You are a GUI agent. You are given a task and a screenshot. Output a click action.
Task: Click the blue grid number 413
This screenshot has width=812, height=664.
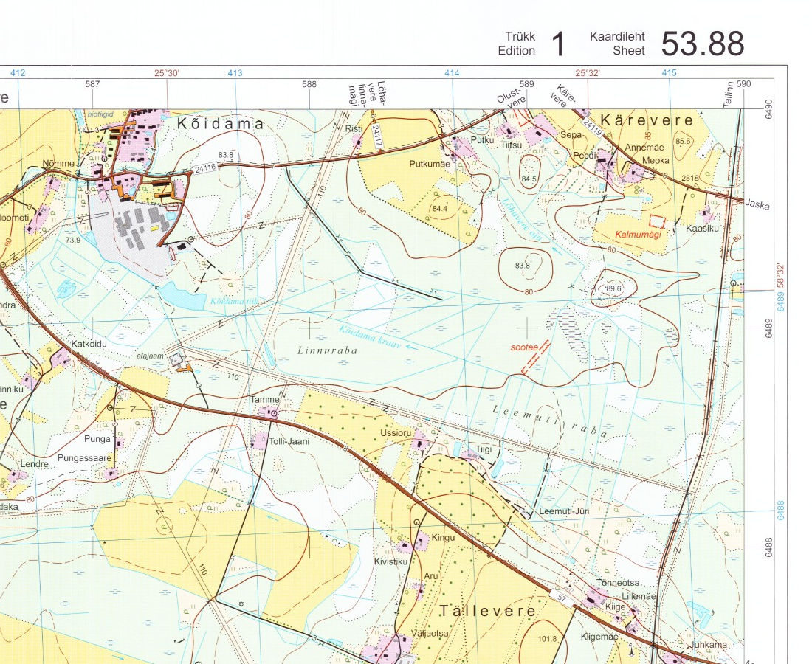coord(235,73)
